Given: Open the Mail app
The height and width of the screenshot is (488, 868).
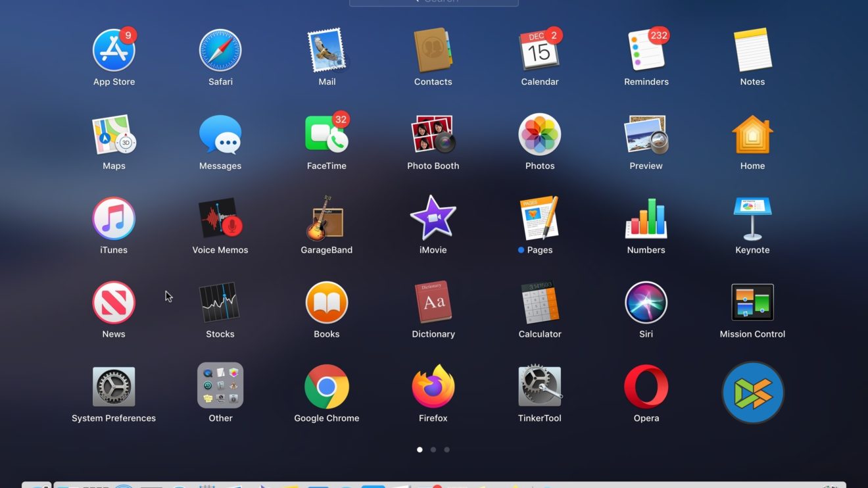Looking at the screenshot, I should [x=327, y=50].
